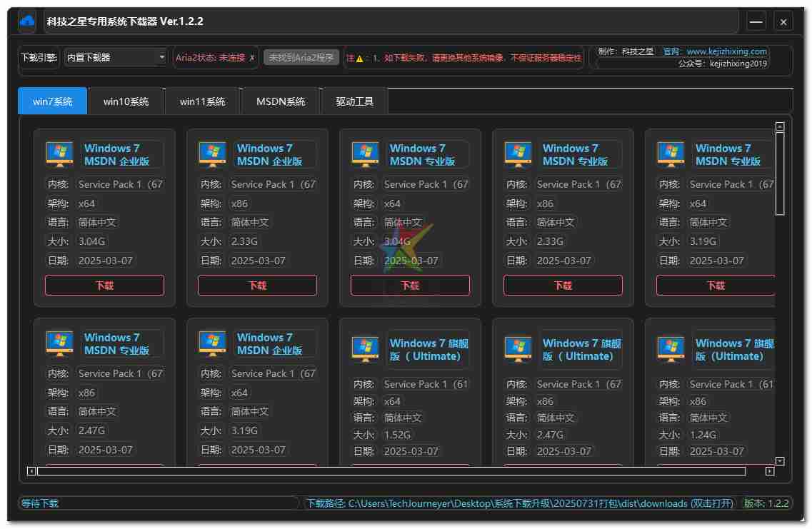Open the MSDN系统 tab
The width and height of the screenshot is (812, 529).
coord(281,101)
